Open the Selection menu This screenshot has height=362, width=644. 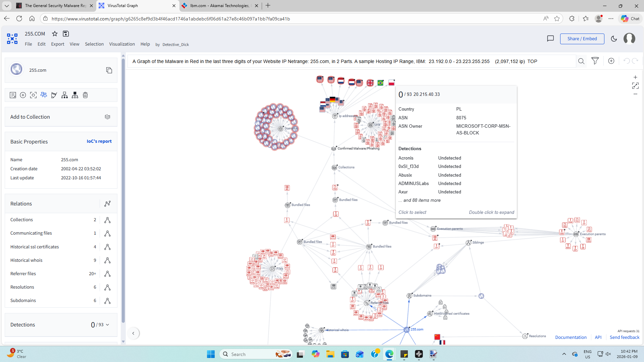coord(94,44)
